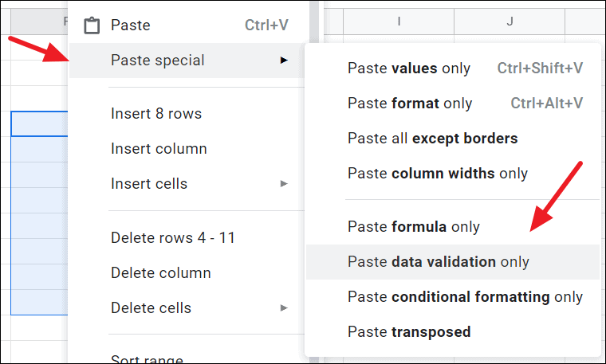Click Paste values only
The height and width of the screenshot is (364, 606).
click(409, 68)
